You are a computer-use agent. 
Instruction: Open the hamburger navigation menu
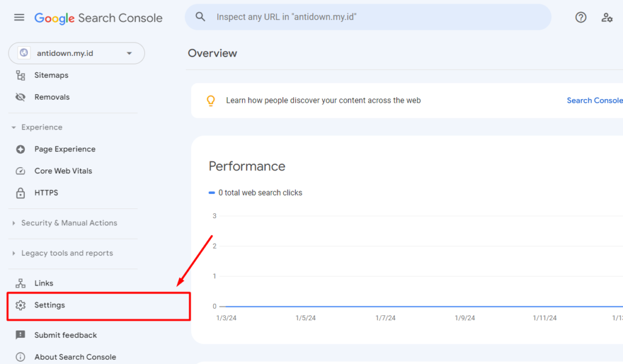coord(19,17)
